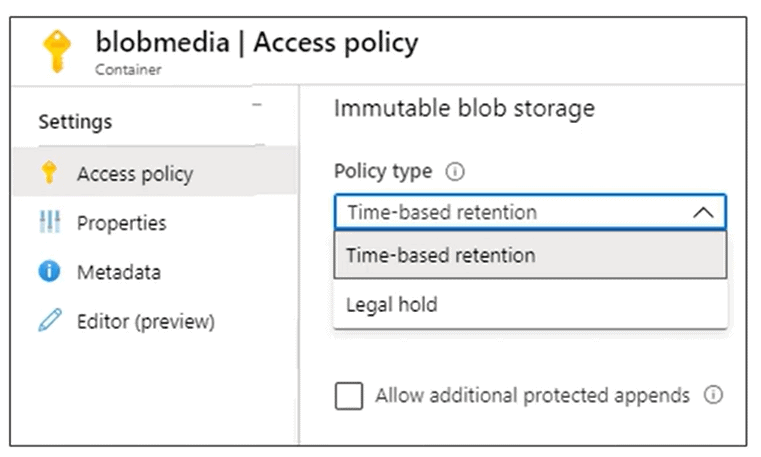Click the sidebar collapse mark near Settings
Image resolution: width=761 pixels, height=457 pixels.
[257, 105]
